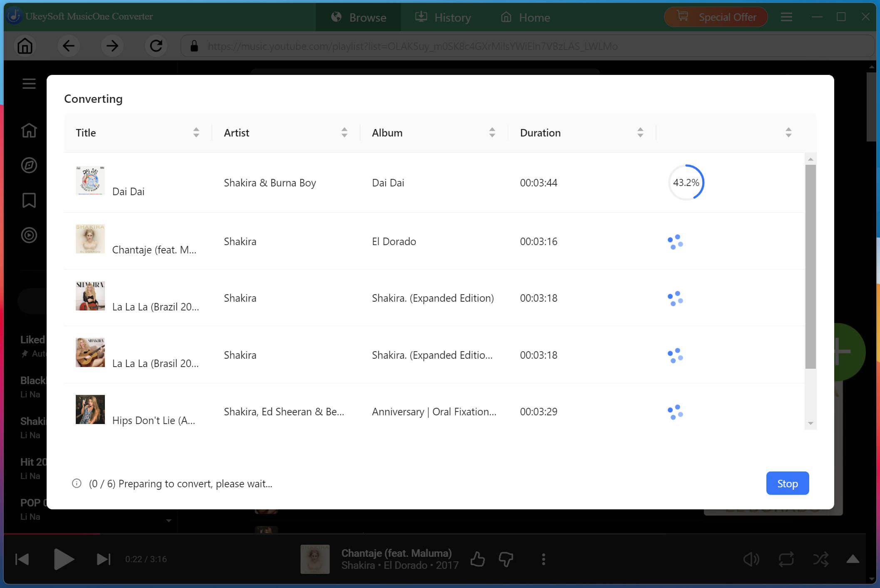Image resolution: width=880 pixels, height=588 pixels.
Task: Click the La La La (Brasil 20... cover thumbnail
Action: [x=90, y=352]
